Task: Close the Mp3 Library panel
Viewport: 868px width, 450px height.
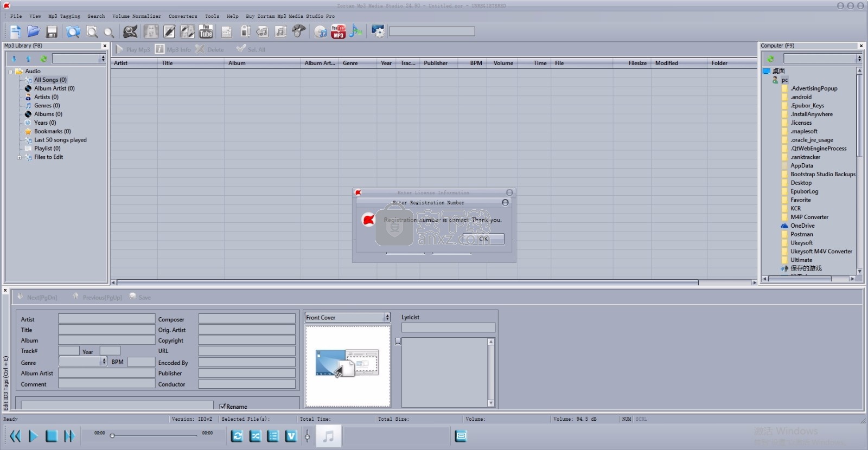Action: [105, 46]
